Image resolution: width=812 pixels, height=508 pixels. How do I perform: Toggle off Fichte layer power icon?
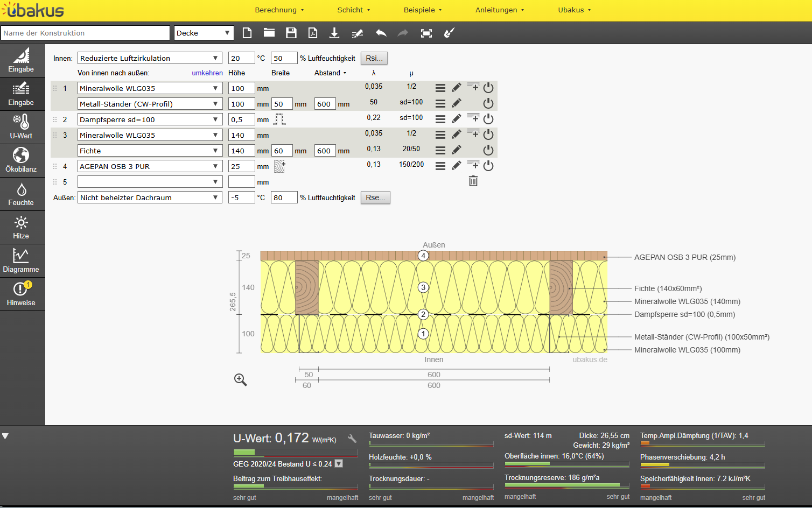pos(488,150)
